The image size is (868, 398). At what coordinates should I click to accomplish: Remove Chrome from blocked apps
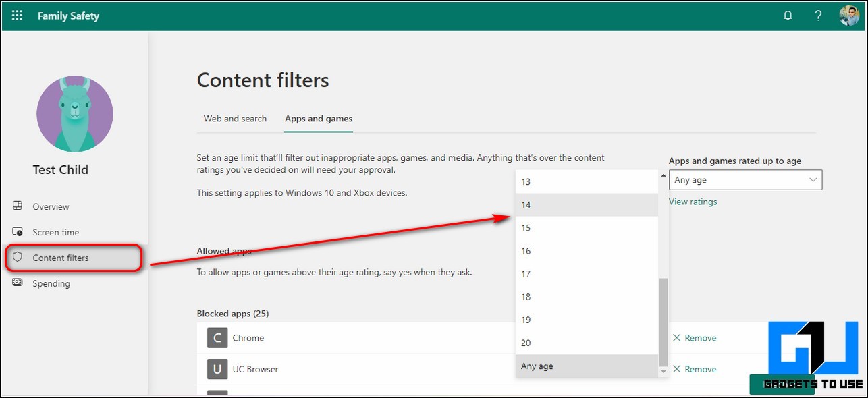[694, 338]
